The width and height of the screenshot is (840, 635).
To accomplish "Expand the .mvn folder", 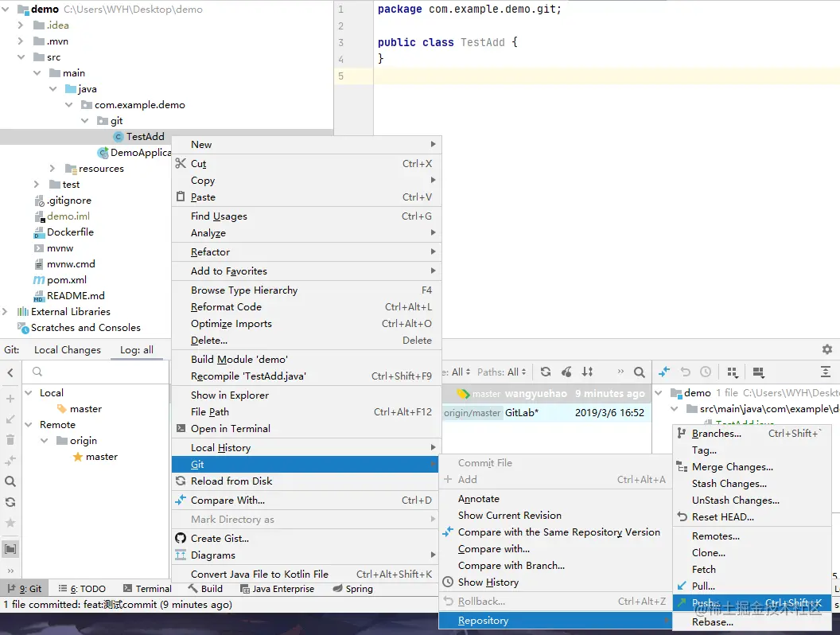I will point(21,41).
